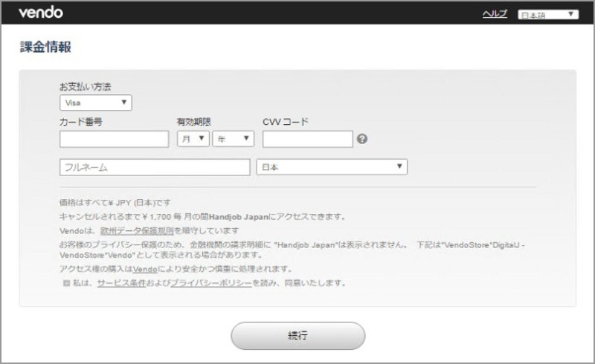Expand the Visa payment method dropdown
The height and width of the screenshot is (364, 595).
tap(95, 103)
